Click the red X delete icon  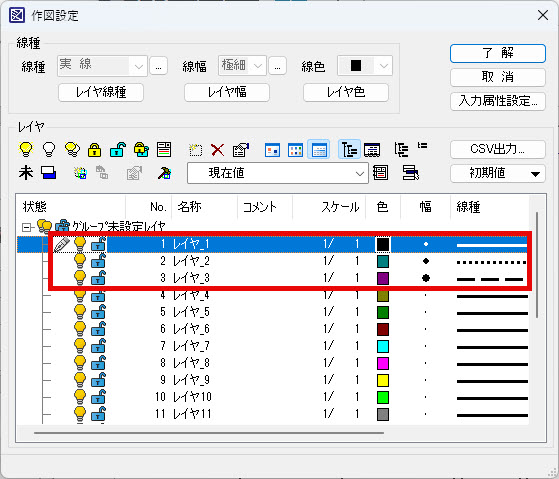coord(217,150)
